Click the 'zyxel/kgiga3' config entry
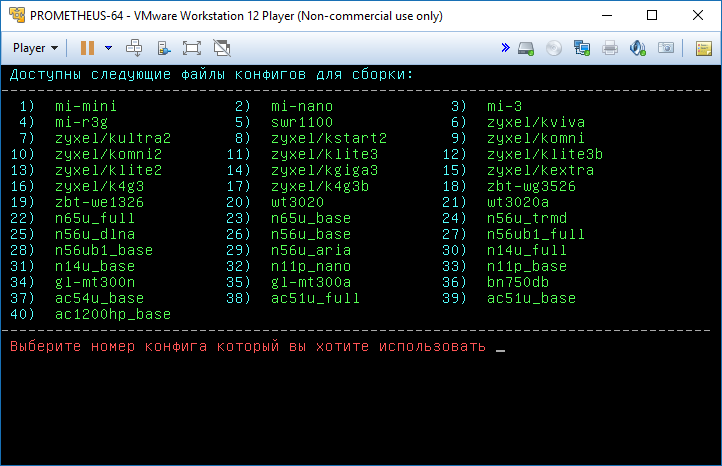The image size is (722, 466). [x=324, y=170]
